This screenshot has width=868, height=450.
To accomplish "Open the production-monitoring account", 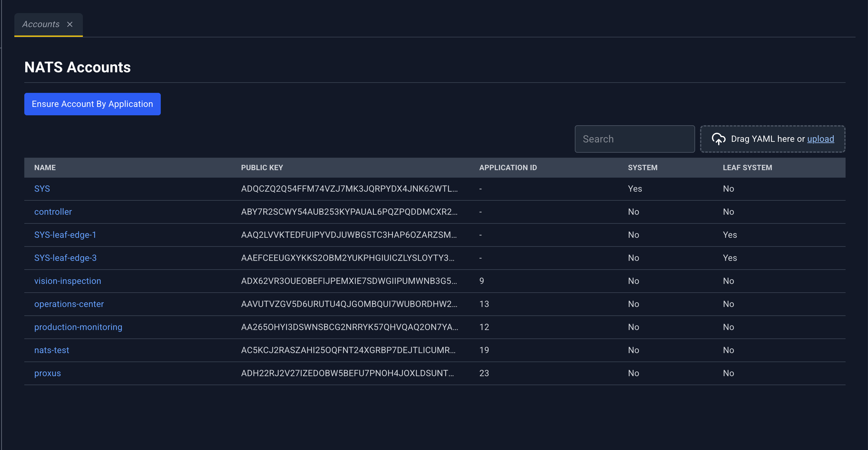I will (78, 327).
